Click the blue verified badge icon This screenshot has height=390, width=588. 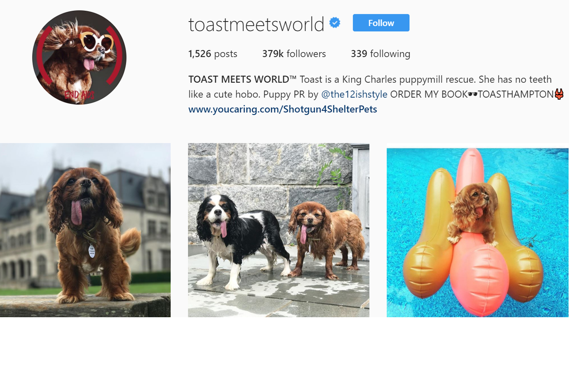click(335, 23)
